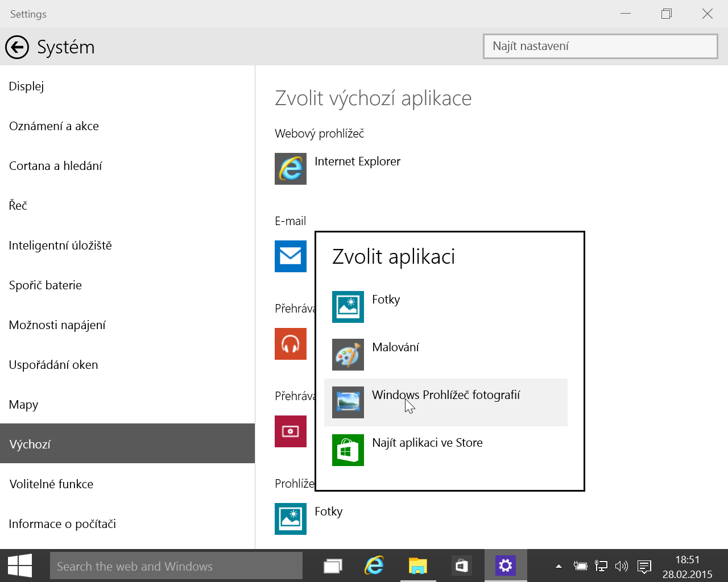Show hidden tray icons arrow
The width and height of the screenshot is (728, 582).
559,566
